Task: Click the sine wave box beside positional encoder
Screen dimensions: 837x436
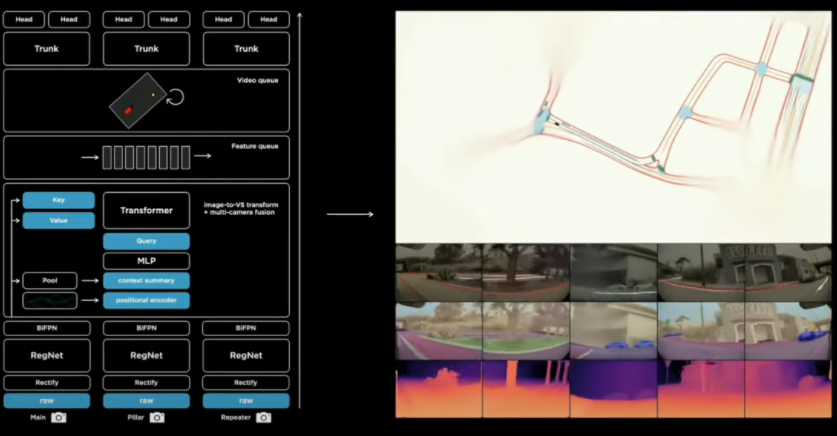Action: tap(50, 300)
